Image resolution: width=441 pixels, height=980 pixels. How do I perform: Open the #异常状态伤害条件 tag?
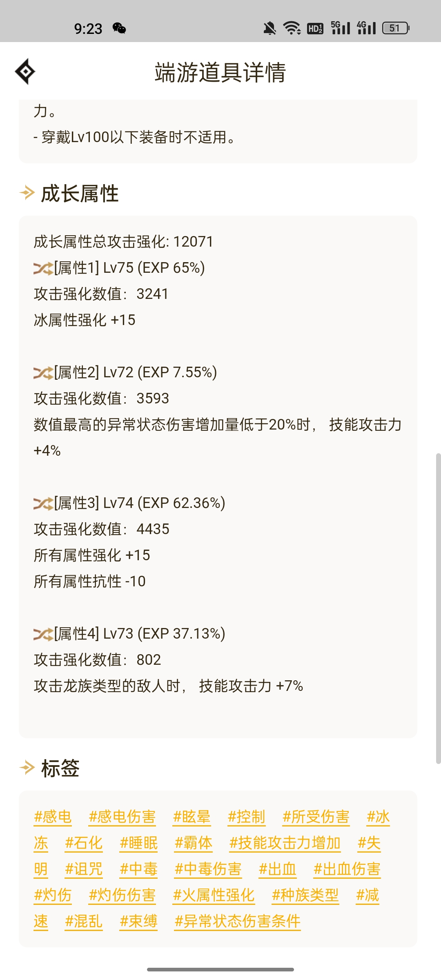[x=237, y=921]
